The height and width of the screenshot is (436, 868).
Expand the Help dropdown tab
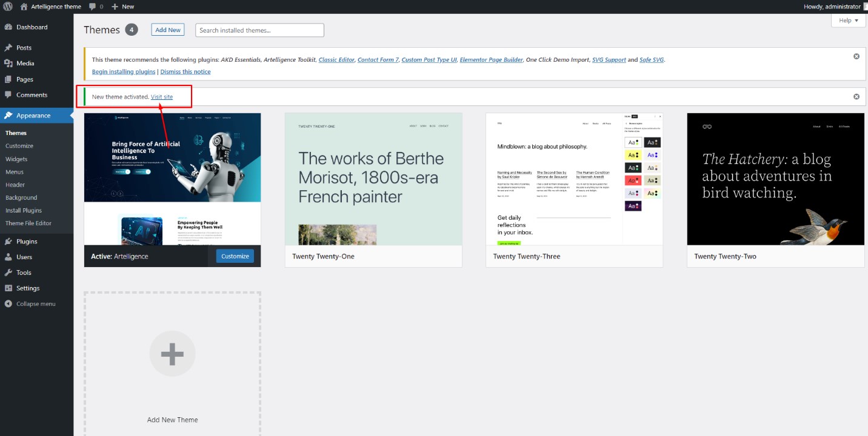848,21
